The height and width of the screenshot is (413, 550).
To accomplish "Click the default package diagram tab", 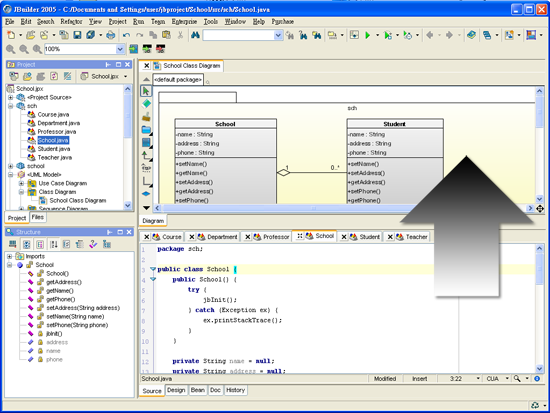I will 178,80.
